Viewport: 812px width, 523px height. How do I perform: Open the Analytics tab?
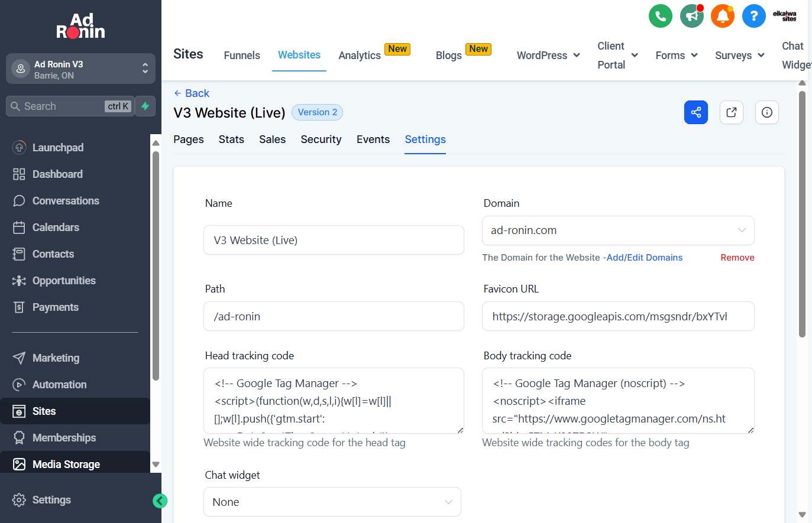[360, 56]
